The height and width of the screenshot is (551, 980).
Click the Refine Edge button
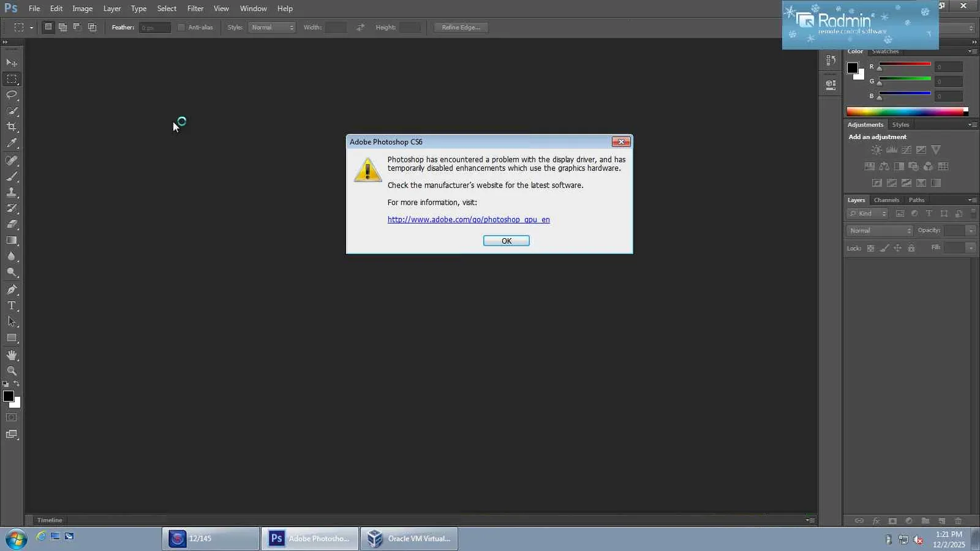pyautogui.click(x=461, y=28)
